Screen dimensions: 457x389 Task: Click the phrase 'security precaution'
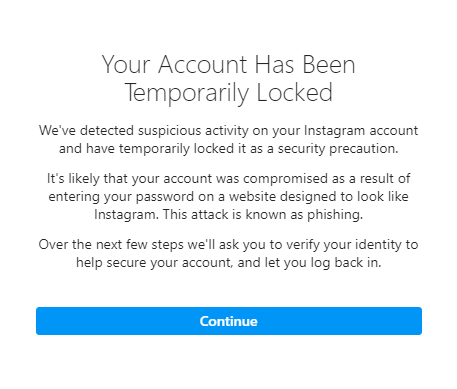click(x=337, y=149)
